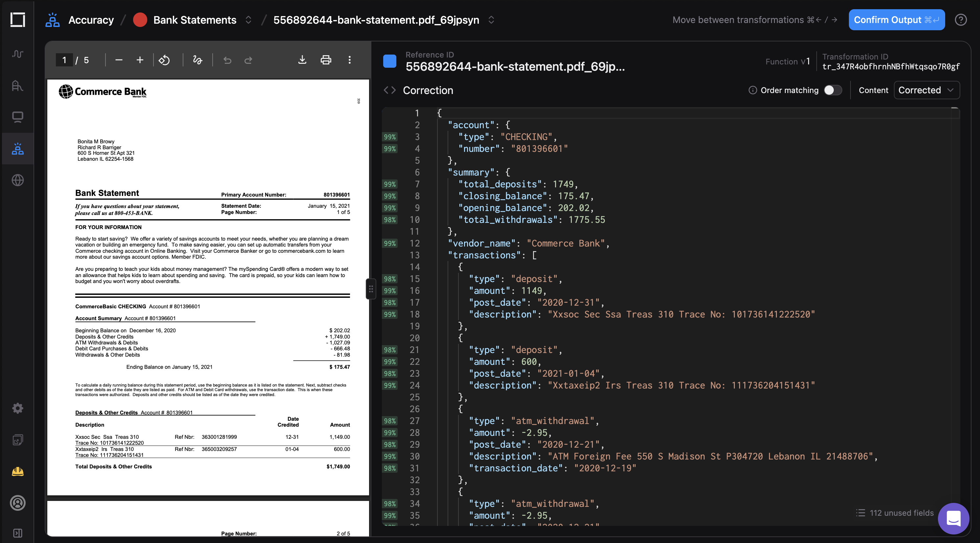Expand the file name breadcrumb selector
The width and height of the screenshot is (980, 543).
(x=491, y=20)
